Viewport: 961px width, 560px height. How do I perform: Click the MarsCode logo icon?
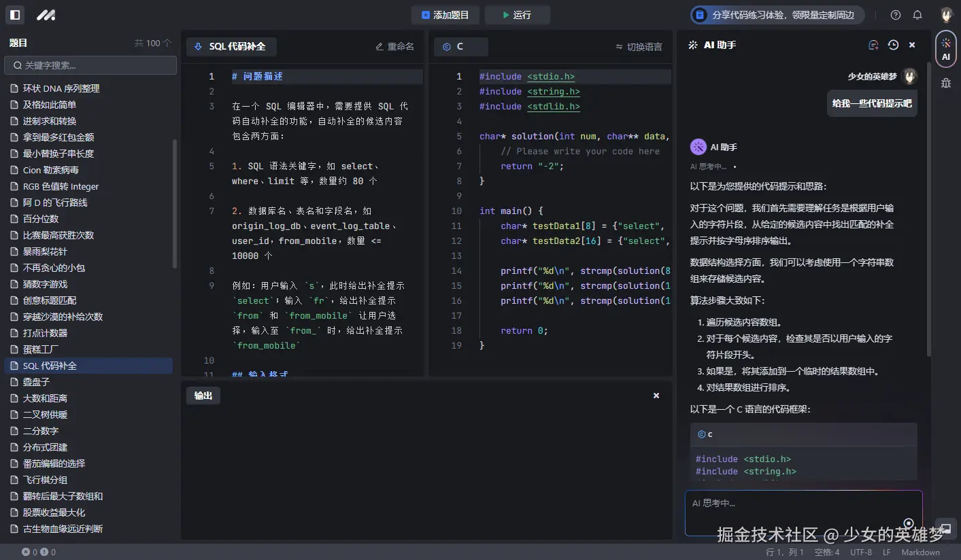(46, 15)
